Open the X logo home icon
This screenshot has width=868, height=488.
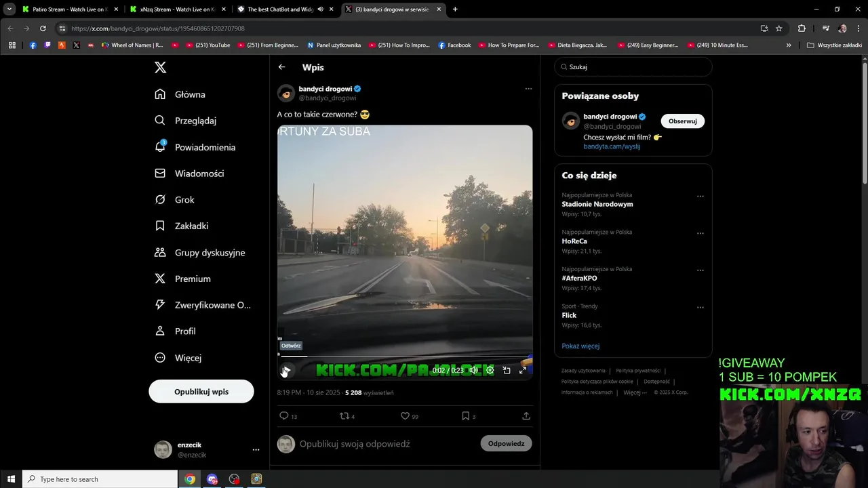click(160, 67)
